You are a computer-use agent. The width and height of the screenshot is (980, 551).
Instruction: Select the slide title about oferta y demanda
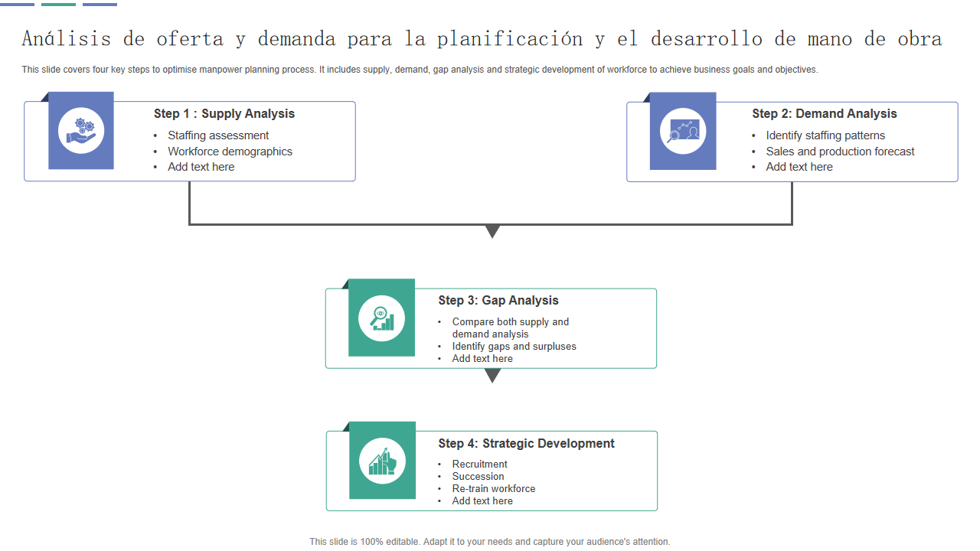[482, 38]
